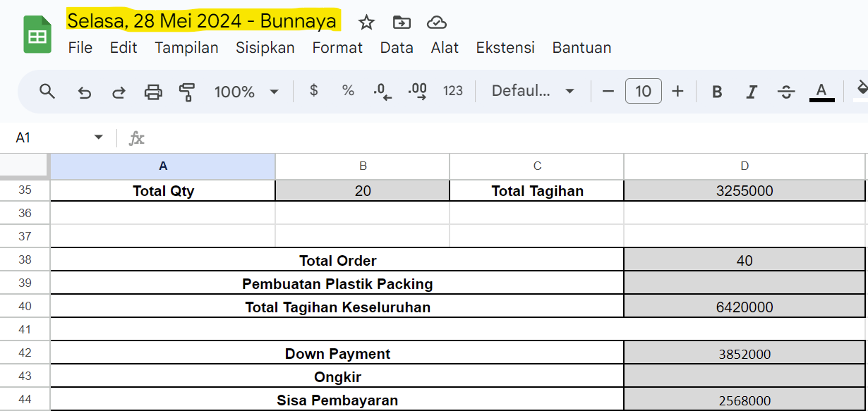Open the Tampilan menu
The image size is (868, 411).
coord(186,48)
